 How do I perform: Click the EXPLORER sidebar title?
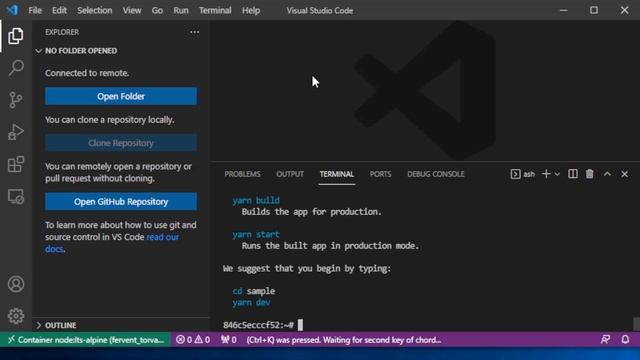(62, 32)
